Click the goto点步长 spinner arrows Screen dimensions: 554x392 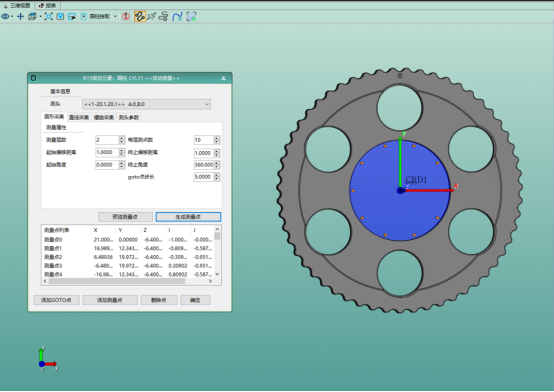[x=217, y=177]
